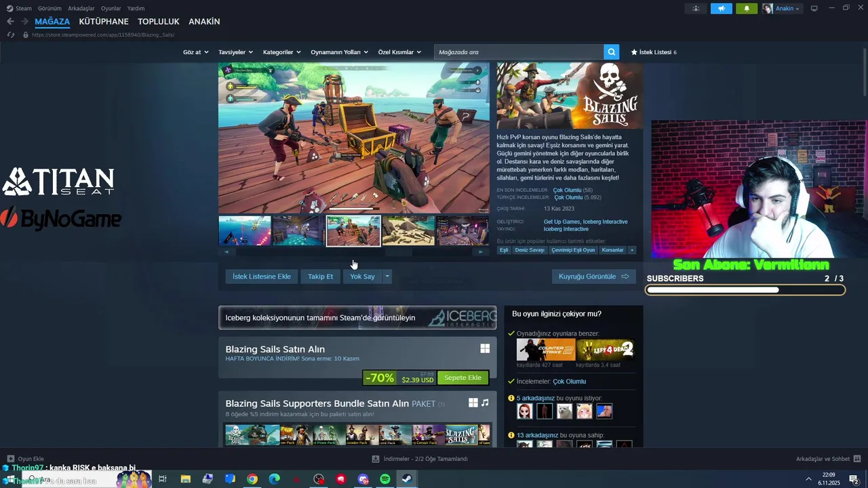Click the Deniz Savaşı tag
The image size is (868, 488).
pyautogui.click(x=530, y=250)
